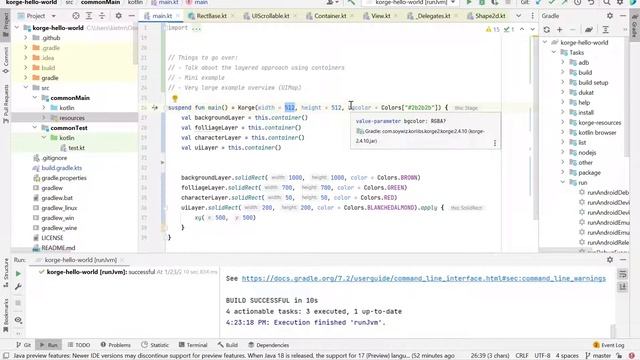Click the plus icon in Gradle panel
640x360 pixels.
pos(560,29)
